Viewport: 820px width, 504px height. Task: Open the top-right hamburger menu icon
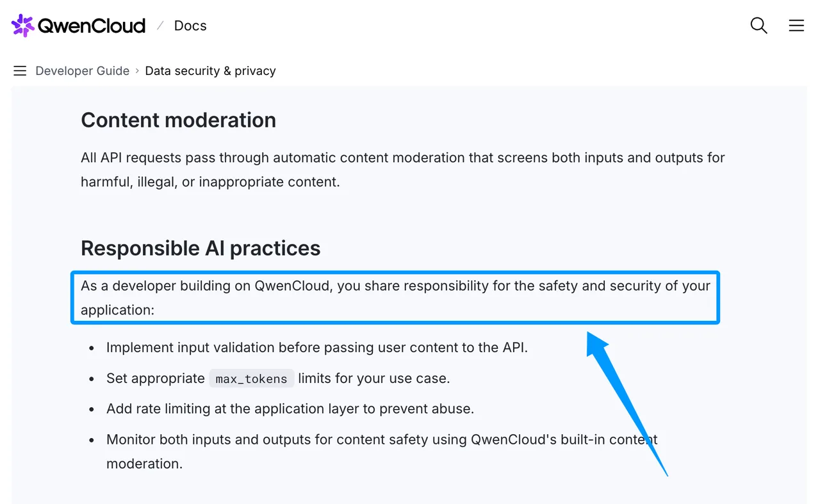pos(796,26)
